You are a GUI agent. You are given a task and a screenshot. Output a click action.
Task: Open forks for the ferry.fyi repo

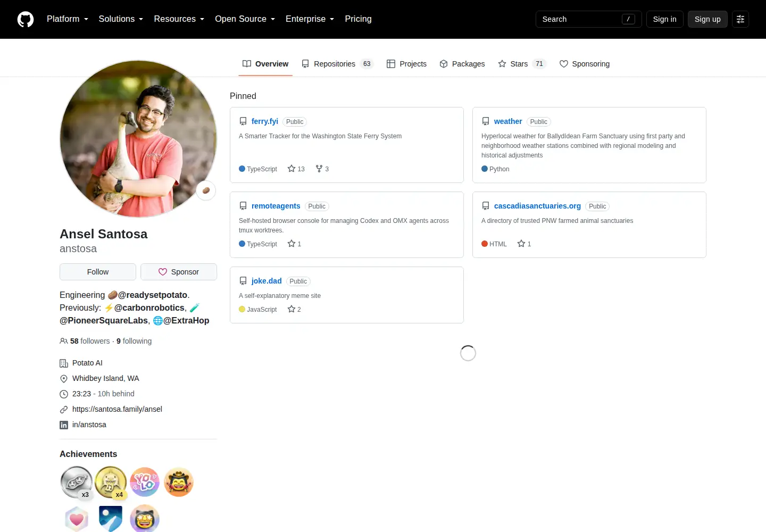pos(322,169)
